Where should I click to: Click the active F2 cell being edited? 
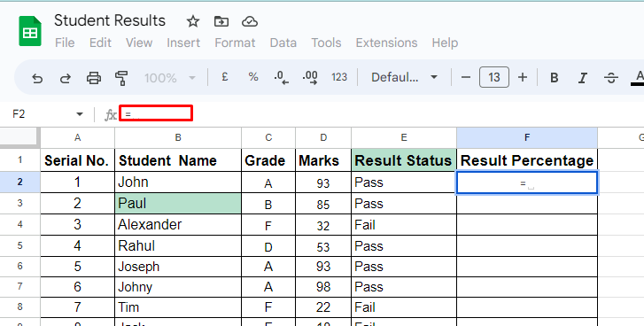[527, 182]
